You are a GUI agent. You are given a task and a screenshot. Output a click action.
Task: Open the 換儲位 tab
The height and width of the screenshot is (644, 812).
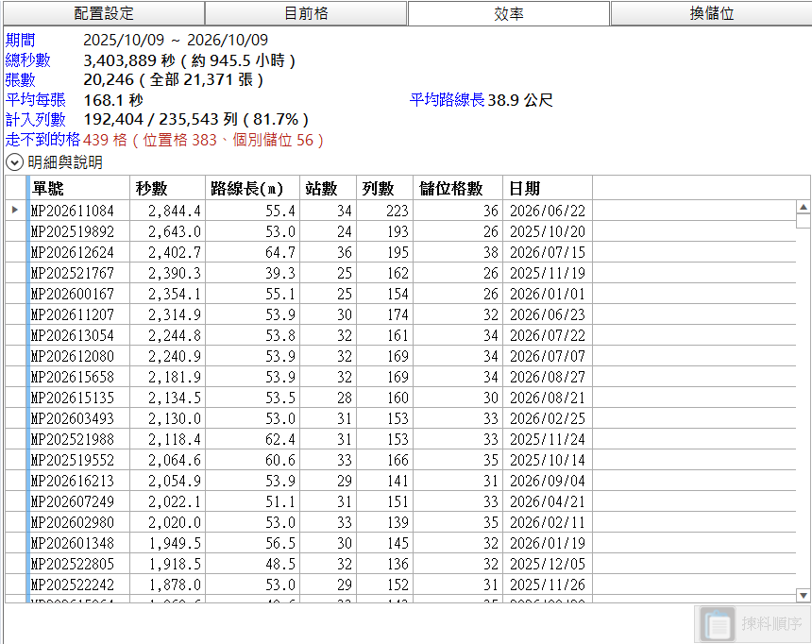pos(711,13)
